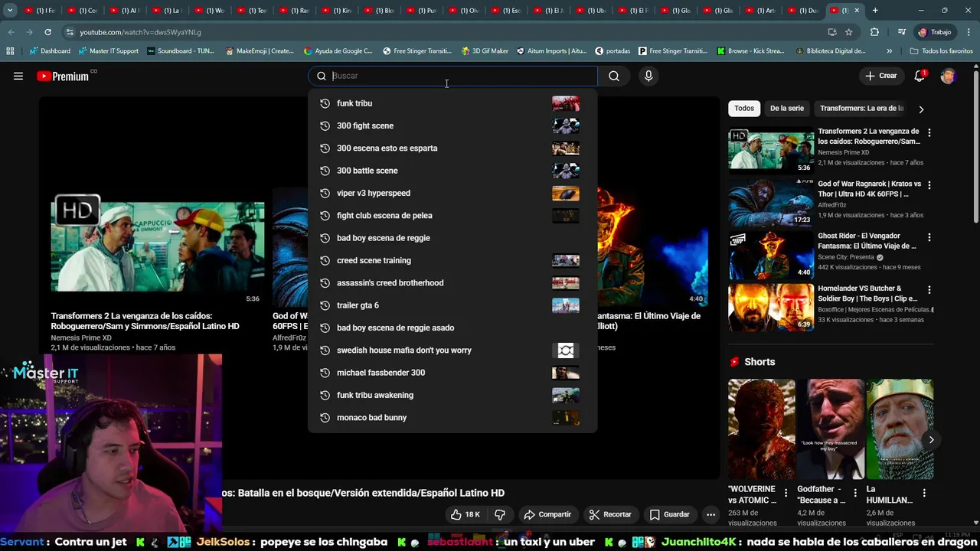Select suggestion "funk tribu"
This screenshot has height=551, width=980.
452,103
